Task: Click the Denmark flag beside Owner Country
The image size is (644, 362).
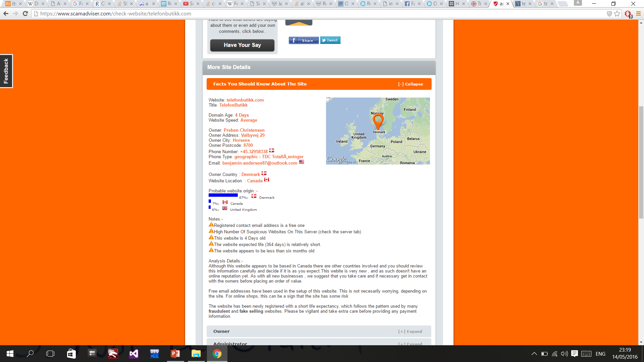Action: click(x=264, y=173)
